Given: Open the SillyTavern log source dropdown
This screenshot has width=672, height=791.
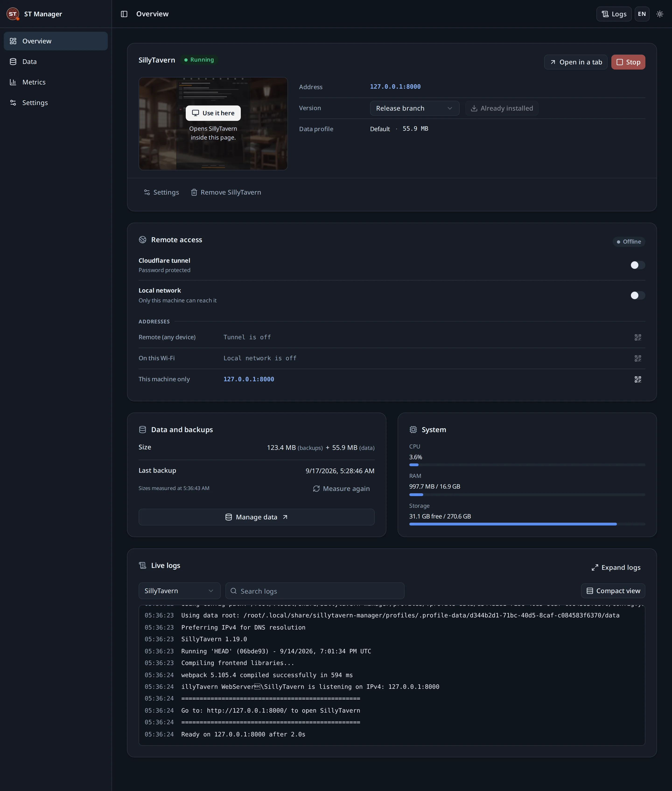Looking at the screenshot, I should [179, 591].
